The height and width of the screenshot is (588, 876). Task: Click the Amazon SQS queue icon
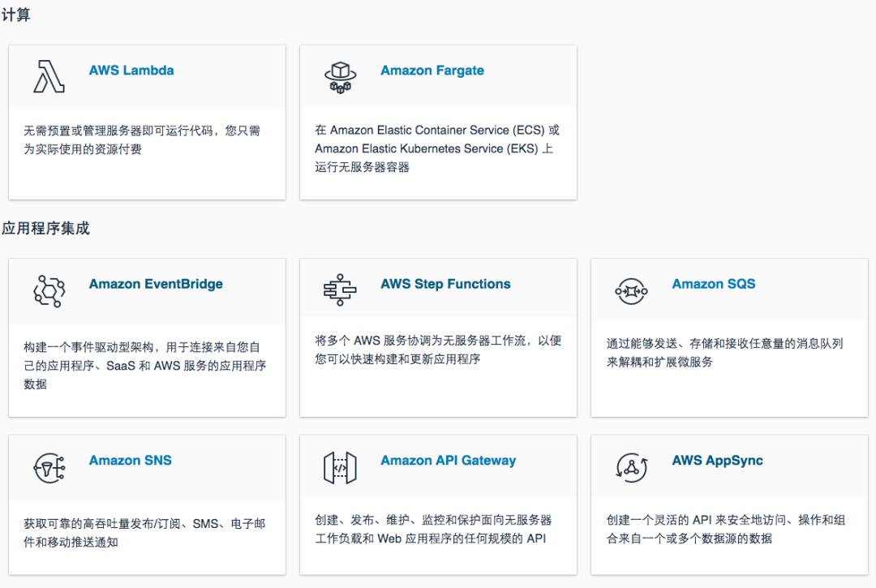coord(631,291)
